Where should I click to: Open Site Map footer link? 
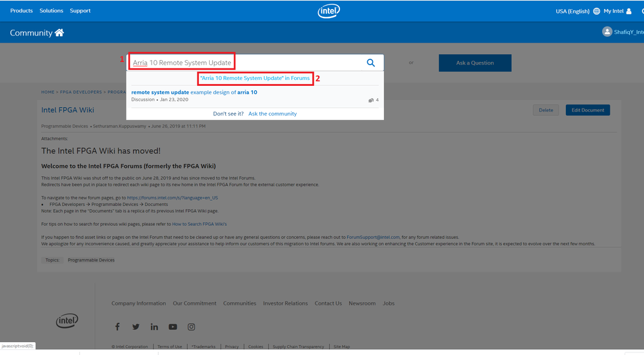342,347
